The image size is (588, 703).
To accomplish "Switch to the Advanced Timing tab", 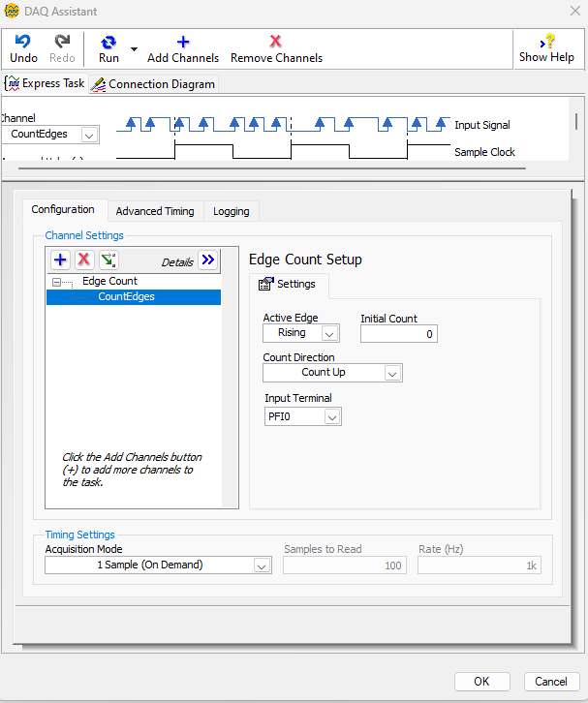I will (155, 211).
